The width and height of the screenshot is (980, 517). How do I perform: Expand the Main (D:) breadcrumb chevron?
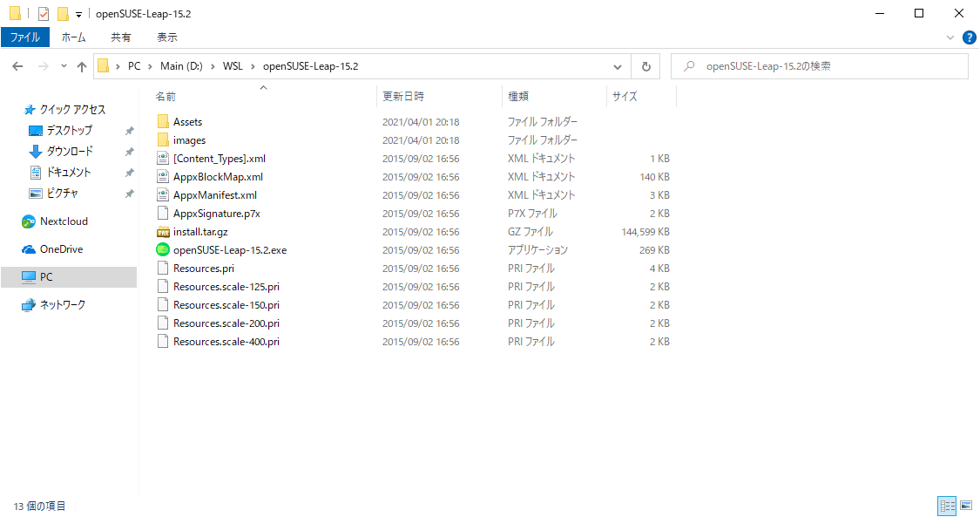(x=213, y=66)
